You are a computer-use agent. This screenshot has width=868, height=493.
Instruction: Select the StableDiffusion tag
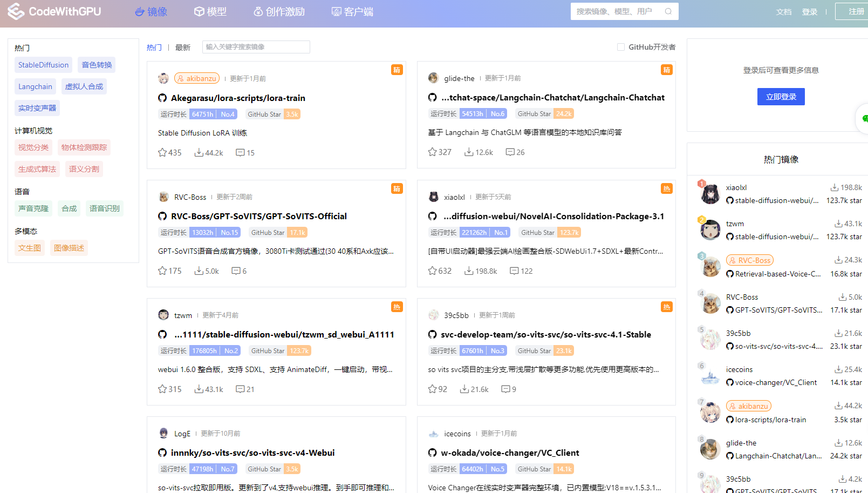point(43,65)
